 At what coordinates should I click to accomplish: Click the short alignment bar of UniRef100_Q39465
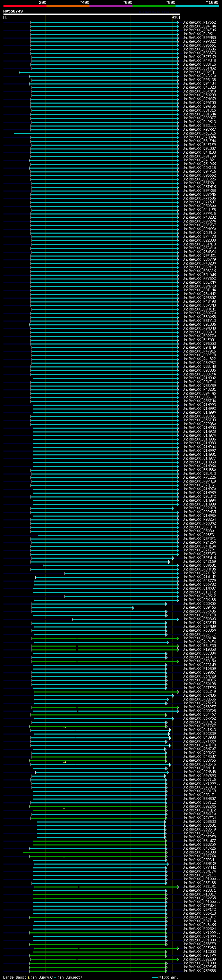(83, 608)
